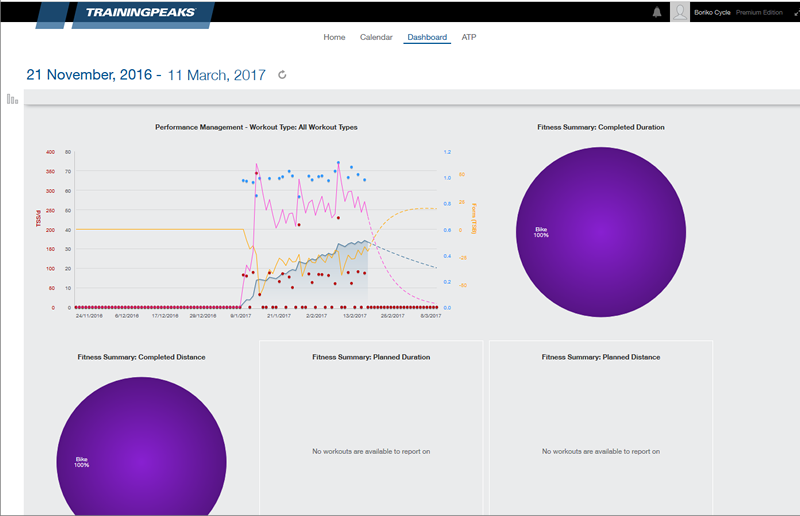
Task: Click the end date 11 March, 2017
Action: (x=217, y=75)
